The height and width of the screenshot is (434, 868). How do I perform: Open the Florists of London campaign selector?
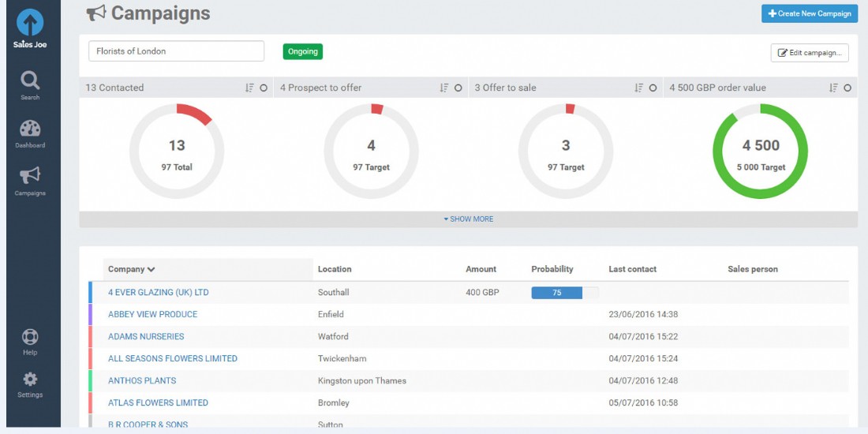click(176, 51)
